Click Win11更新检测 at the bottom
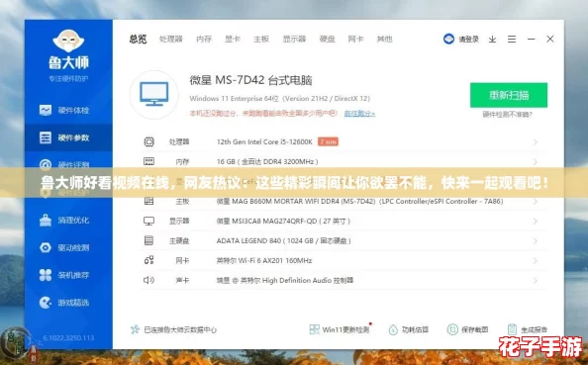The height and width of the screenshot is (365, 588). 340,329
